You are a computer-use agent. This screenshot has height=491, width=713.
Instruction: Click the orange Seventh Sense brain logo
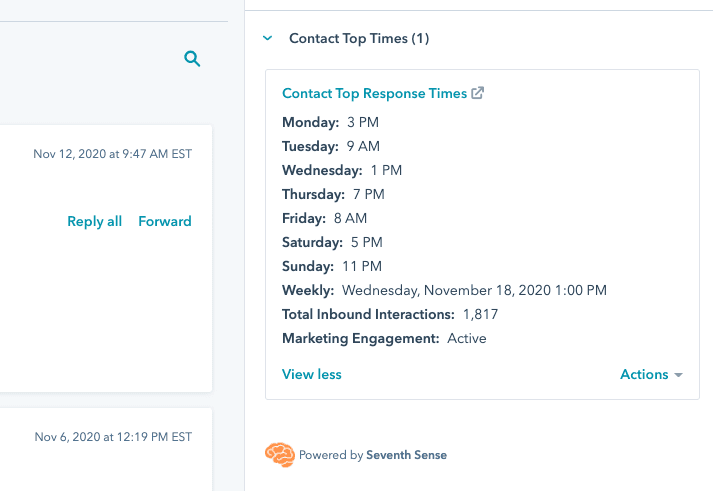(279, 455)
